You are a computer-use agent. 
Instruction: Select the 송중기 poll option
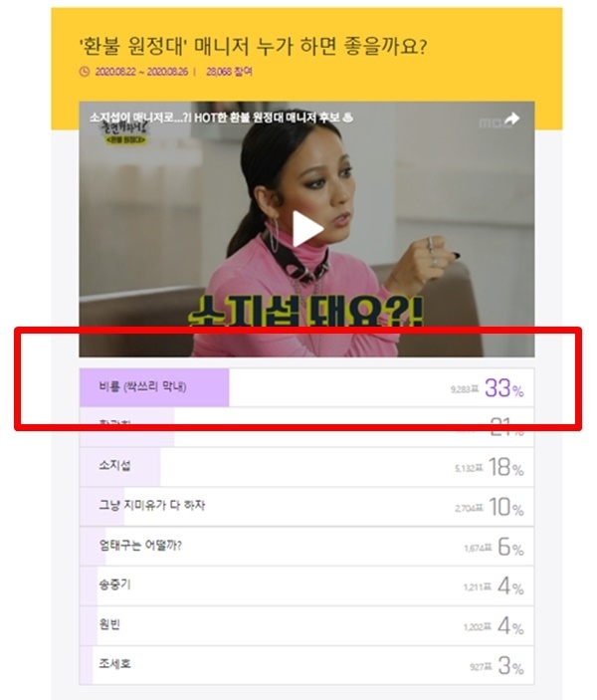point(307,586)
